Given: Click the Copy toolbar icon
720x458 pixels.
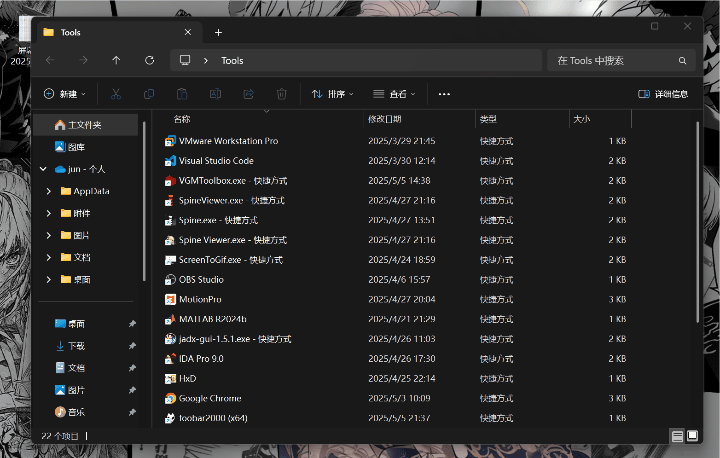Looking at the screenshot, I should (149, 94).
